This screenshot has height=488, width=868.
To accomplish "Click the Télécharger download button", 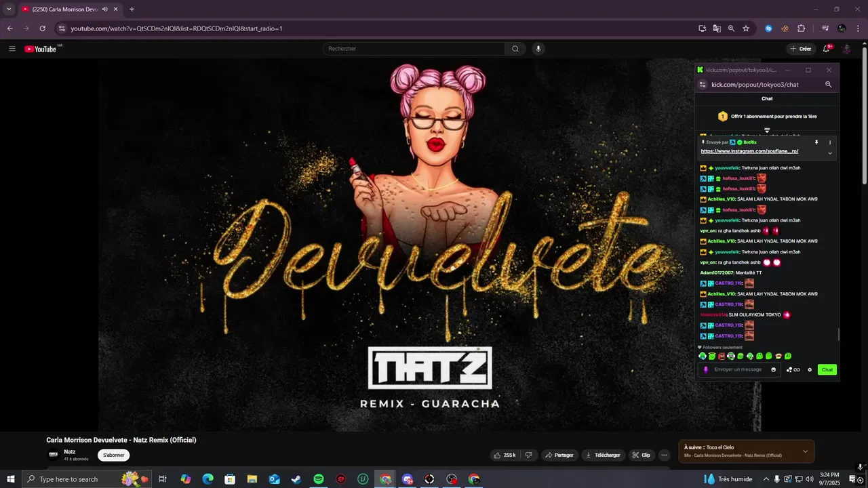I will pos(603,455).
